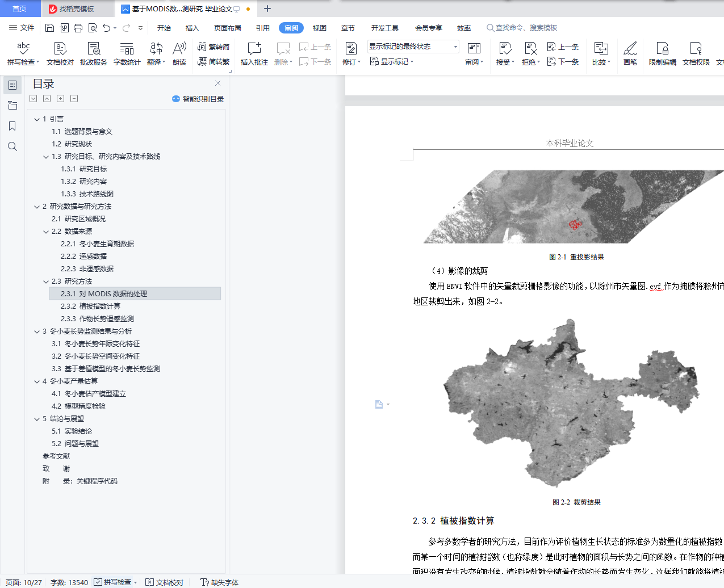Click the save icon in quick toolbar

[x=49, y=28]
